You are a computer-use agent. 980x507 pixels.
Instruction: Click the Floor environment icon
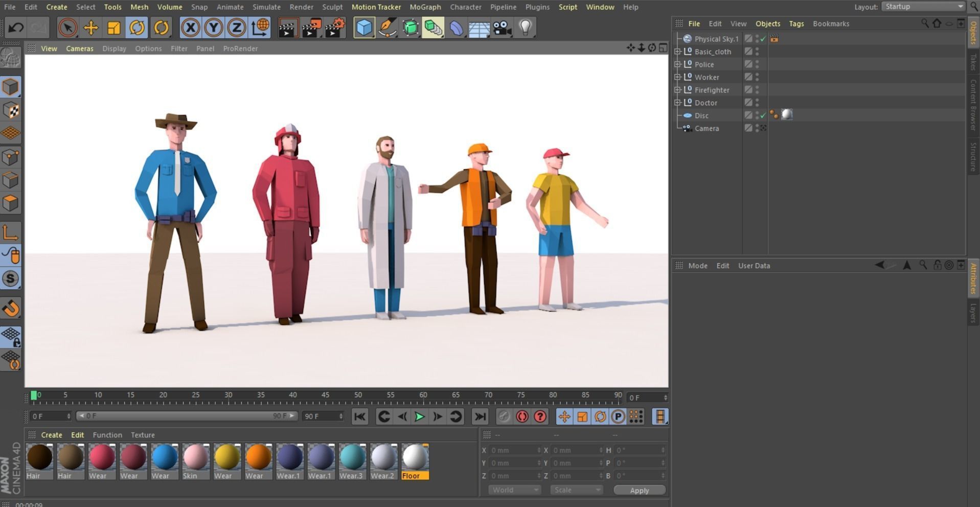pyautogui.click(x=479, y=28)
